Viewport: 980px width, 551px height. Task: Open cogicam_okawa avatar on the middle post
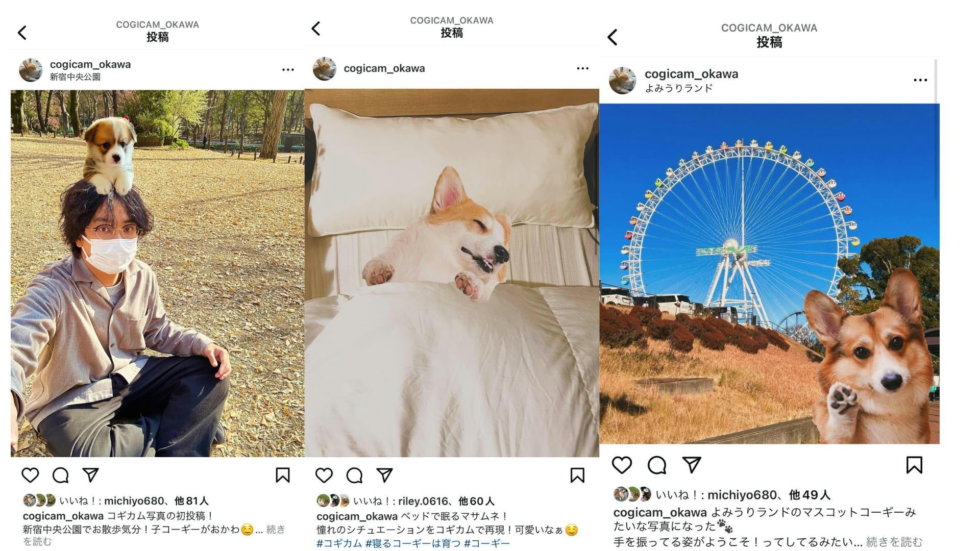coord(324,68)
